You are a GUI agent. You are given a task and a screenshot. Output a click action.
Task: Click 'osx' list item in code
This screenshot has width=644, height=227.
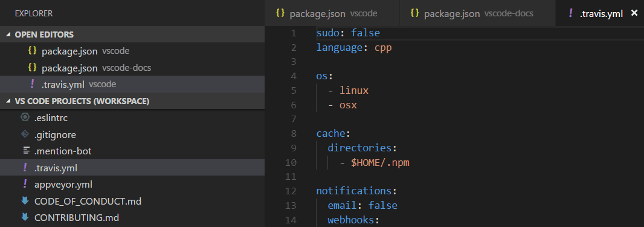(x=349, y=105)
